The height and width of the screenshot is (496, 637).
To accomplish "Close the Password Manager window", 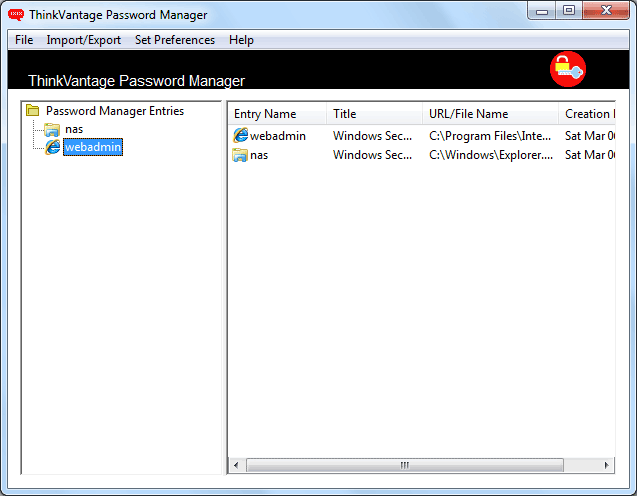I will [x=606, y=11].
